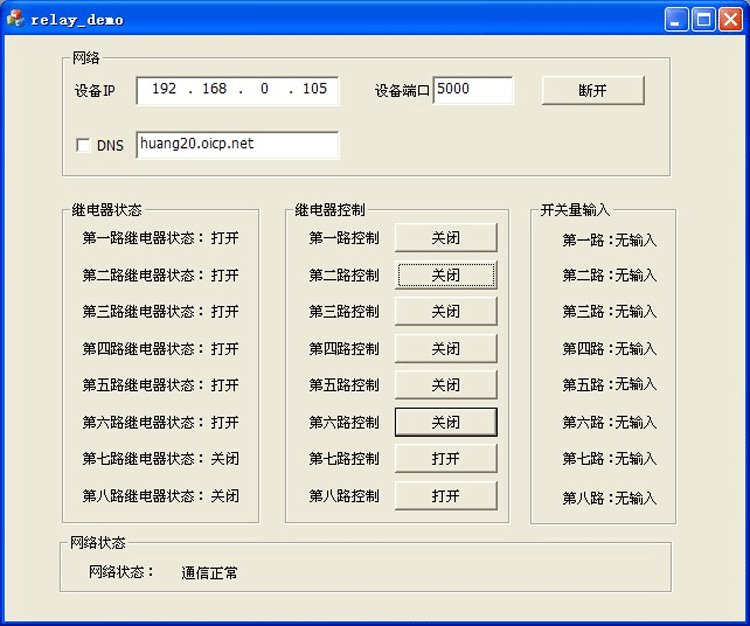Click the last IP octet 105
Viewport: 750px width, 626px height.
[x=314, y=90]
